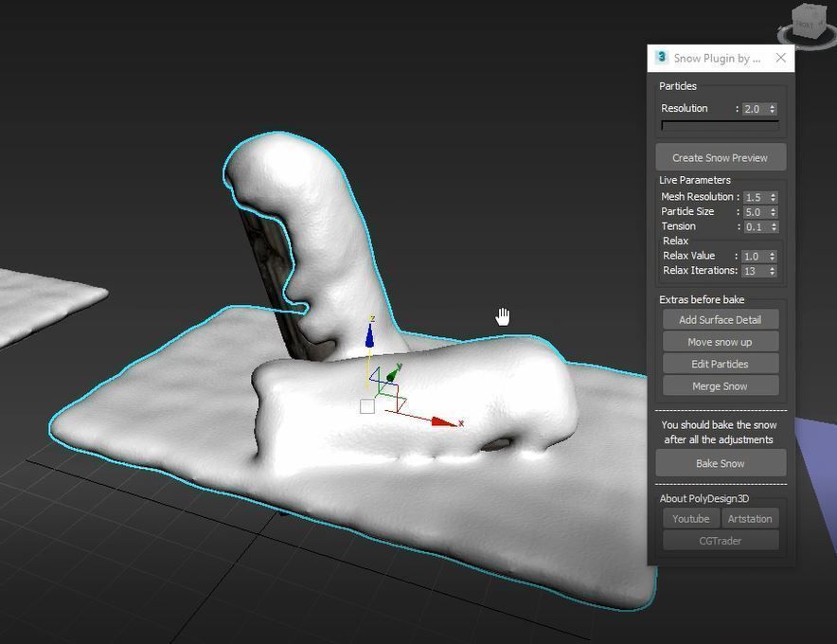Open the Youtube link button
Screen dimensions: 837x644
[x=690, y=519]
